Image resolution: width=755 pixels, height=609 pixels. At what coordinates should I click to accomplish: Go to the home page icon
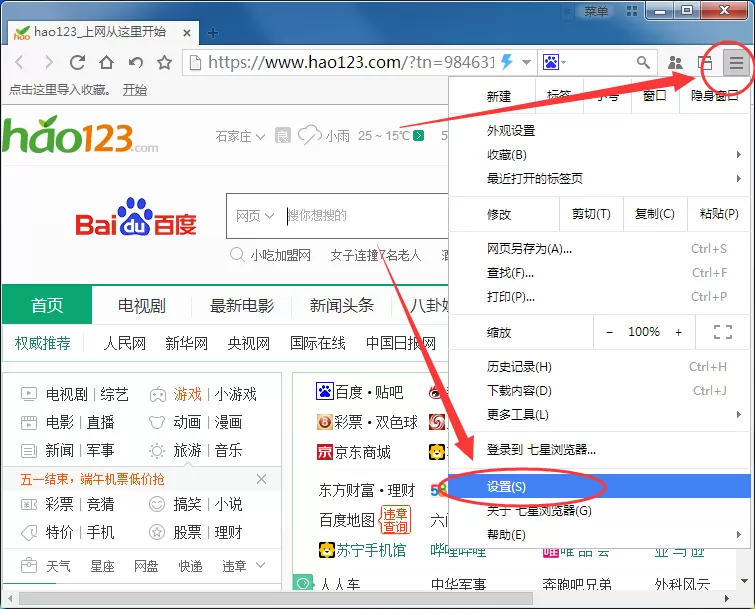click(x=106, y=62)
